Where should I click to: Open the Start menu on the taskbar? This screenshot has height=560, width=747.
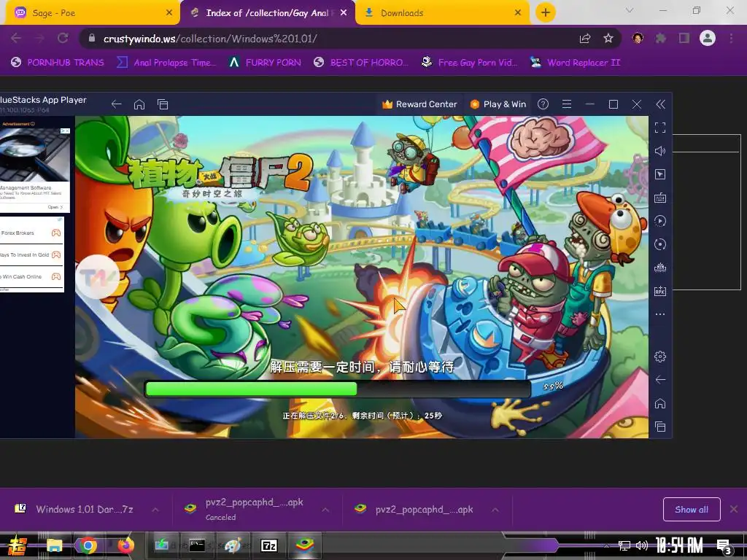pyautogui.click(x=18, y=545)
